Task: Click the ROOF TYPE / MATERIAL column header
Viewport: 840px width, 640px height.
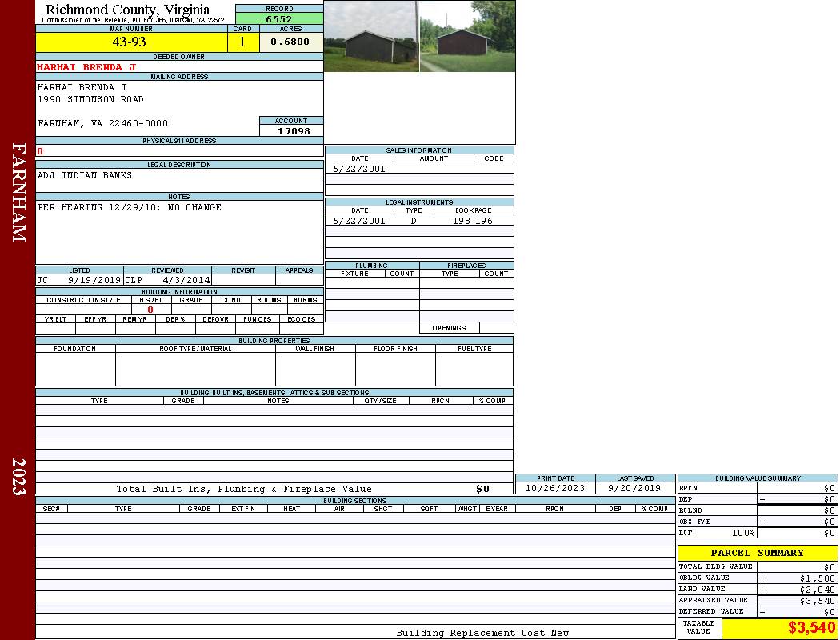Action: click(195, 349)
